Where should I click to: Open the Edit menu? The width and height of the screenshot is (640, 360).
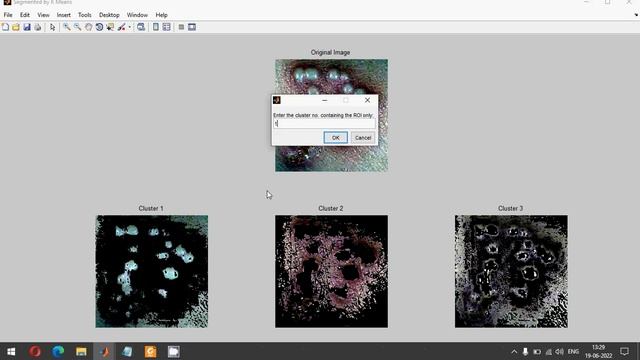click(x=24, y=15)
